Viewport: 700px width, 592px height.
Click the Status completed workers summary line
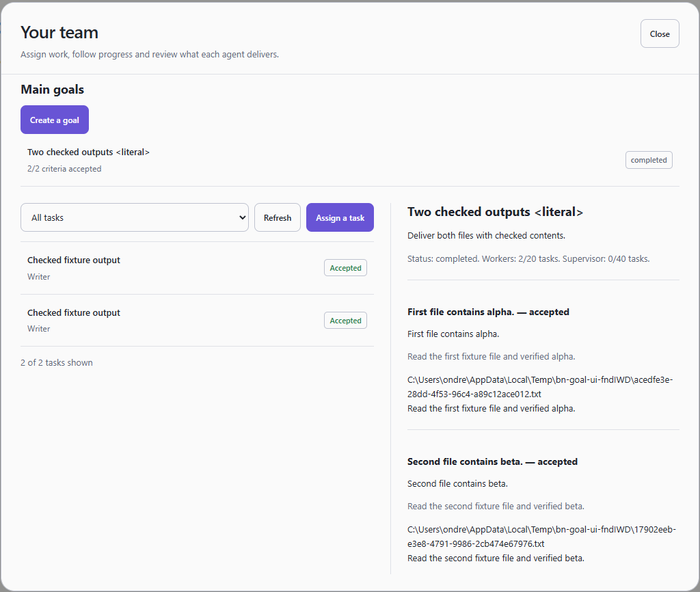tap(528, 259)
